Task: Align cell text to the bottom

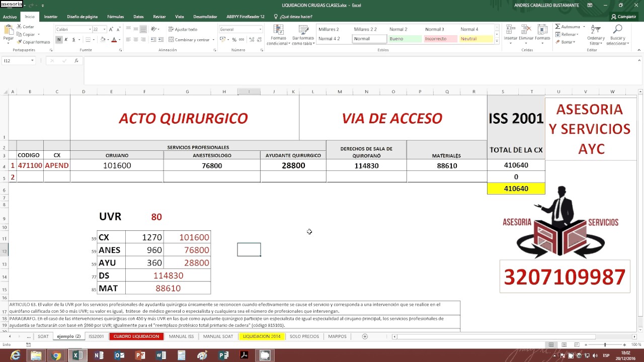Action: 143,29
